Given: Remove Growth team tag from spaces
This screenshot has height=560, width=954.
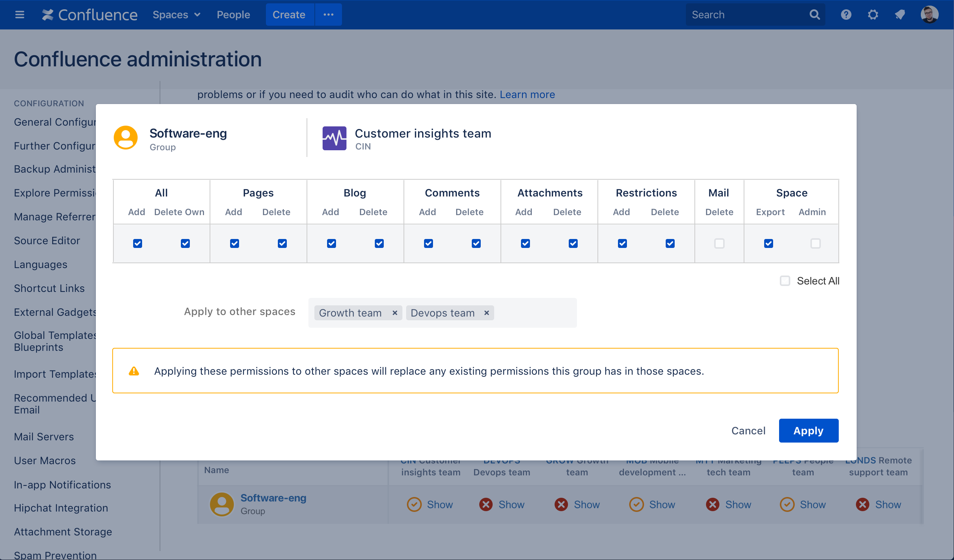Looking at the screenshot, I should (394, 312).
